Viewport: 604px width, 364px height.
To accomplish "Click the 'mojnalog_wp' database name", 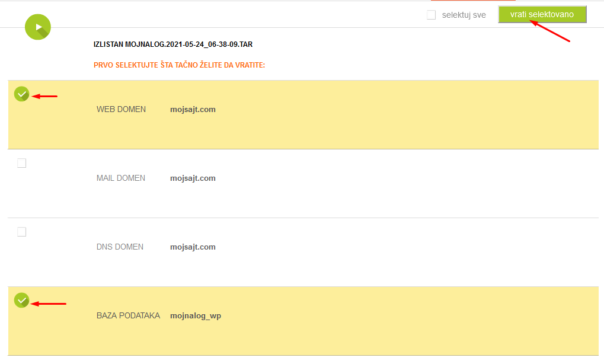I will (195, 316).
